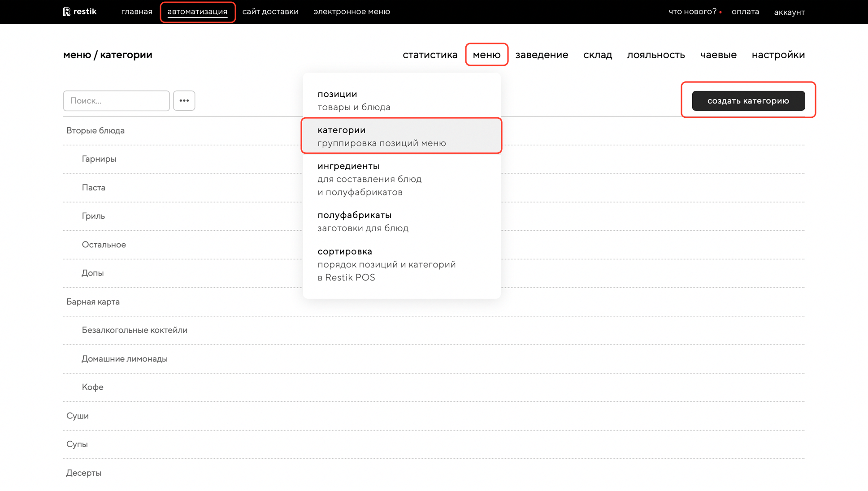Open the статистика section
This screenshot has width=868, height=491.
coord(430,55)
